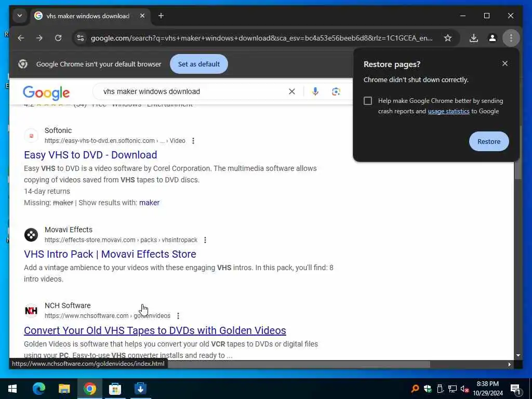Launch Microsoft Edge from taskbar
Image resolution: width=532 pixels, height=399 pixels.
[x=38, y=389]
